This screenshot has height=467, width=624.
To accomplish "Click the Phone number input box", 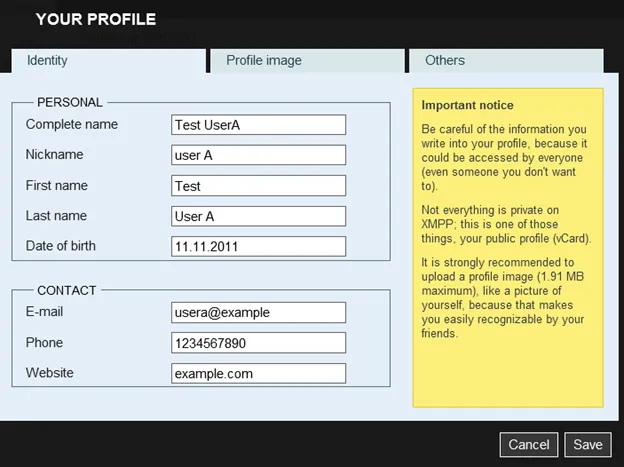I will click(258, 343).
